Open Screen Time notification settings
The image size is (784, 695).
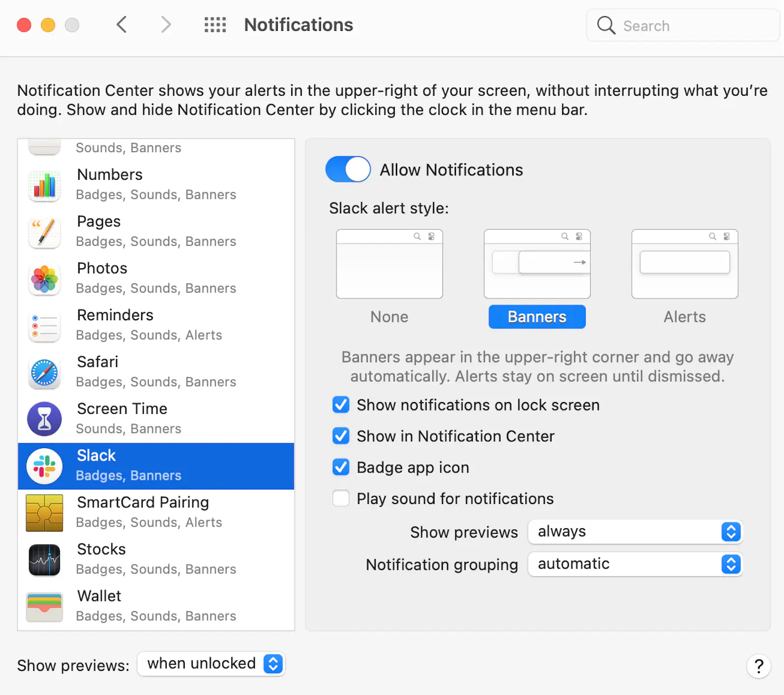(x=156, y=418)
